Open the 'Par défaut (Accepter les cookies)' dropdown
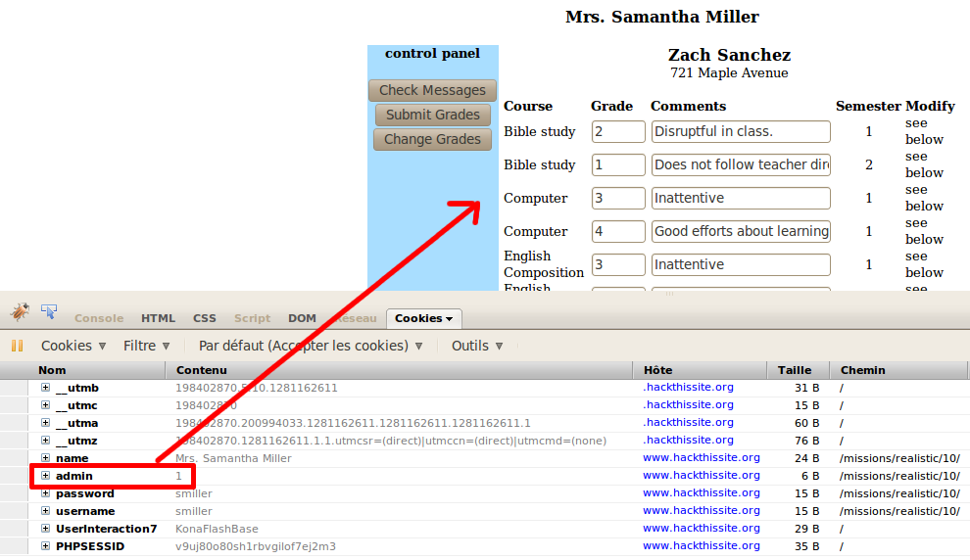The width and height of the screenshot is (970, 560). coord(311,346)
